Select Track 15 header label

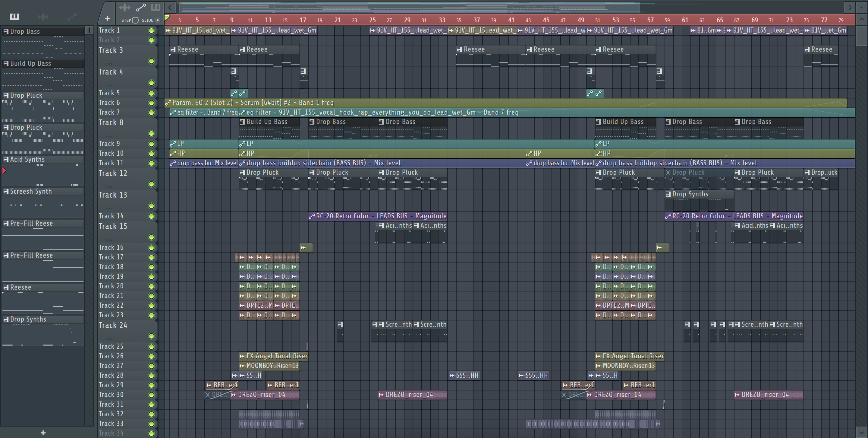click(113, 226)
